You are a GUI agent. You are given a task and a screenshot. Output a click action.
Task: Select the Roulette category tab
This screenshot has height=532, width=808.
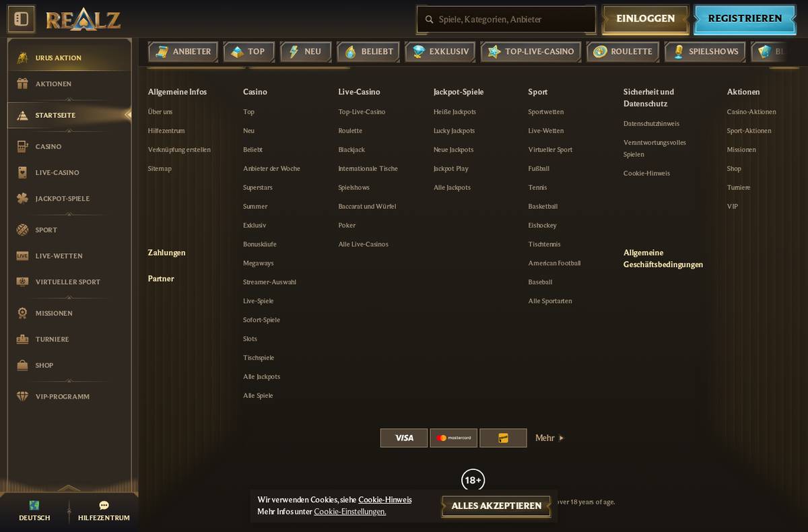pos(623,52)
